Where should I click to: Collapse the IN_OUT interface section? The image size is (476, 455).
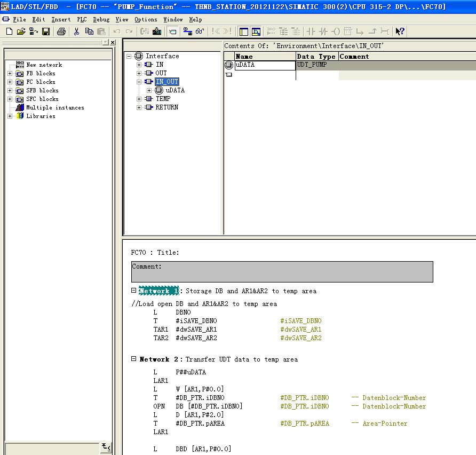139,82
